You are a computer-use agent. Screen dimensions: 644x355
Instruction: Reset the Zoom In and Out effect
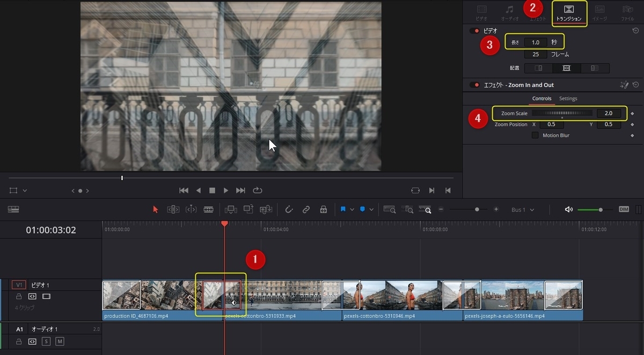635,85
